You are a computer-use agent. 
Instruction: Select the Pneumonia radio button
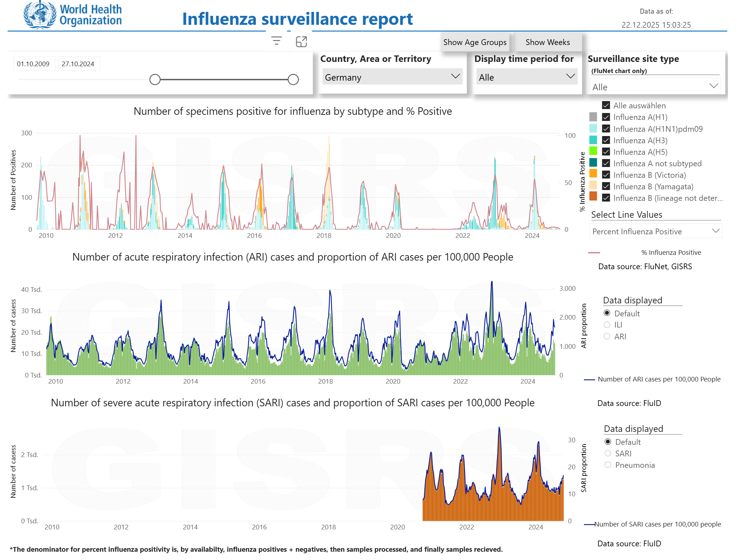[608, 465]
